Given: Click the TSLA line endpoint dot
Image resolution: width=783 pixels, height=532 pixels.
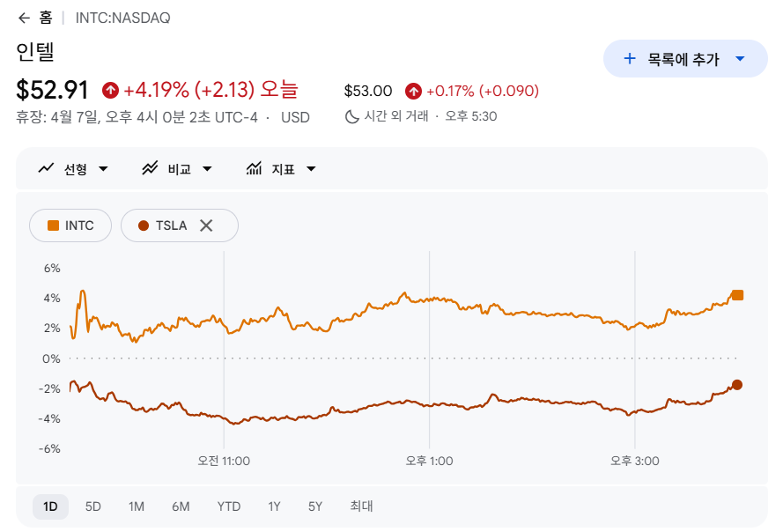Looking at the screenshot, I should tap(737, 385).
